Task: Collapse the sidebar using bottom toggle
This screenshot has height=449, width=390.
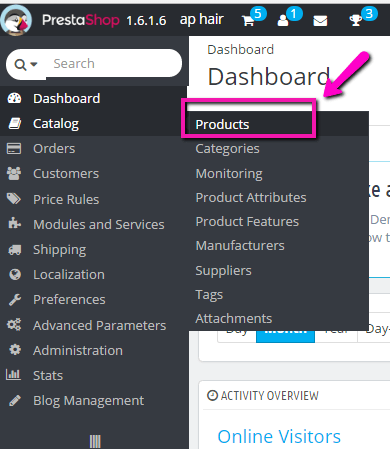Action: tap(95, 441)
